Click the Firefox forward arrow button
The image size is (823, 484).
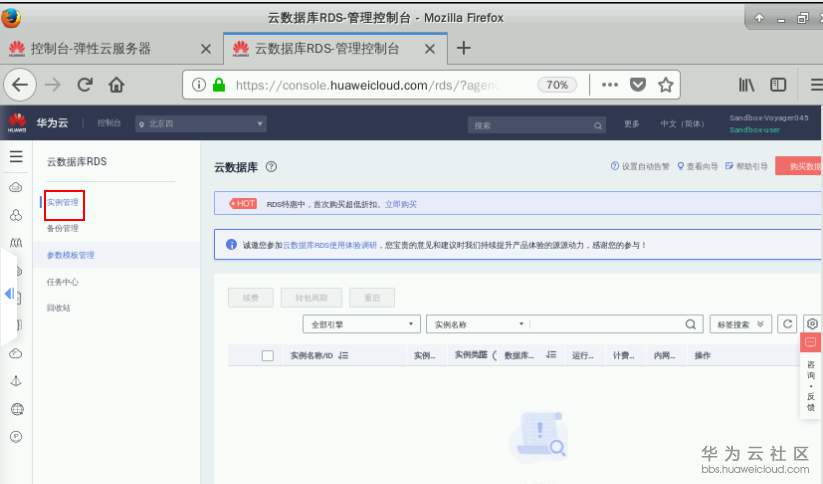pyautogui.click(x=52, y=85)
